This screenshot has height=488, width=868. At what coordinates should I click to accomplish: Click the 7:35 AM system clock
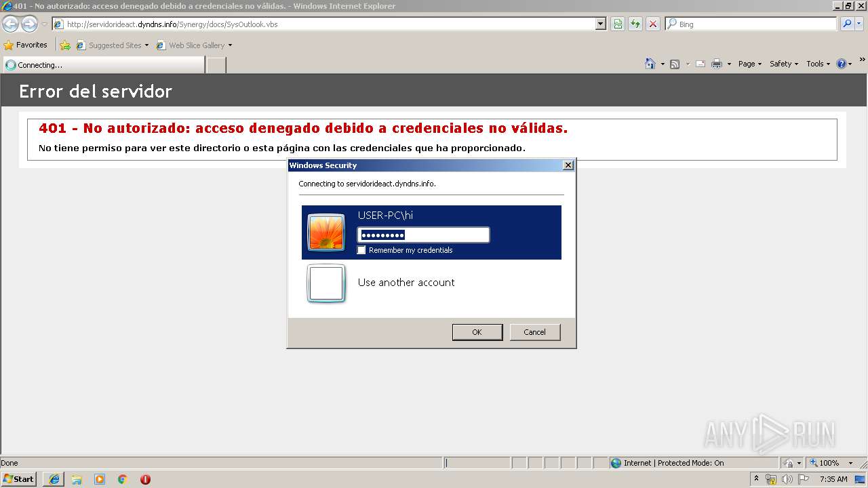833,479
